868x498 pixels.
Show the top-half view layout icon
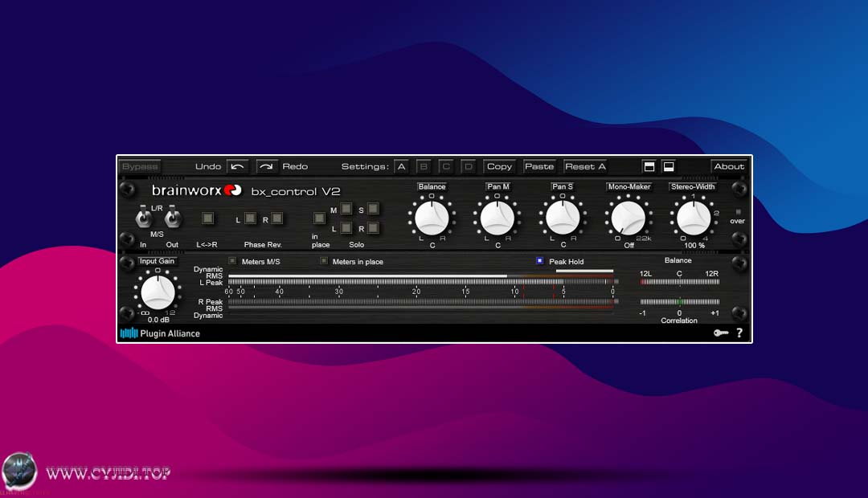(649, 166)
